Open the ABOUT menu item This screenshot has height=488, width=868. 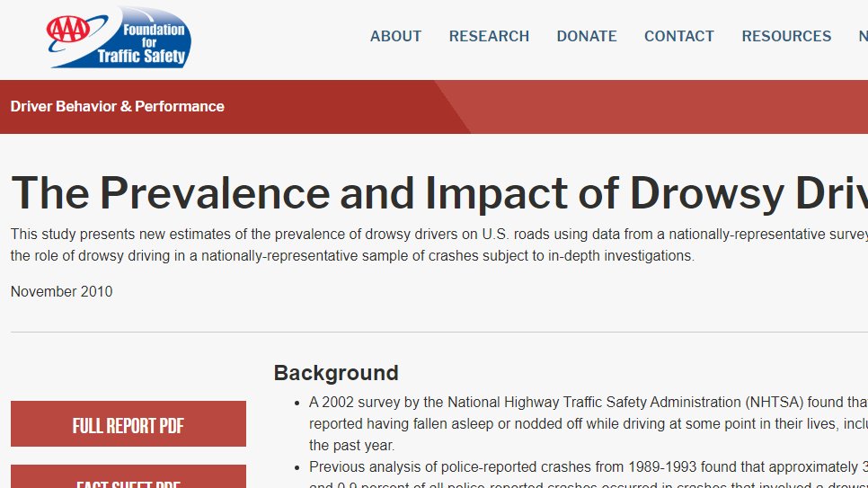pyautogui.click(x=395, y=37)
